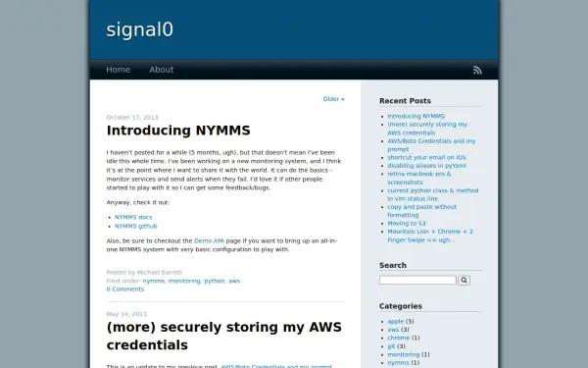This screenshot has height=368, width=588.
Task: Browse the chrome category
Action: coord(399,338)
